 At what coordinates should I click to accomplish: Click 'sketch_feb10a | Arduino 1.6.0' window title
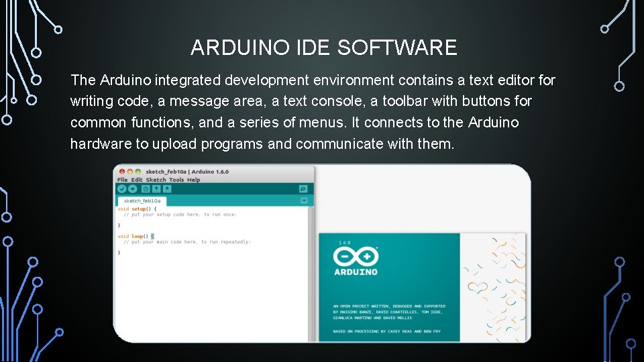187,172
